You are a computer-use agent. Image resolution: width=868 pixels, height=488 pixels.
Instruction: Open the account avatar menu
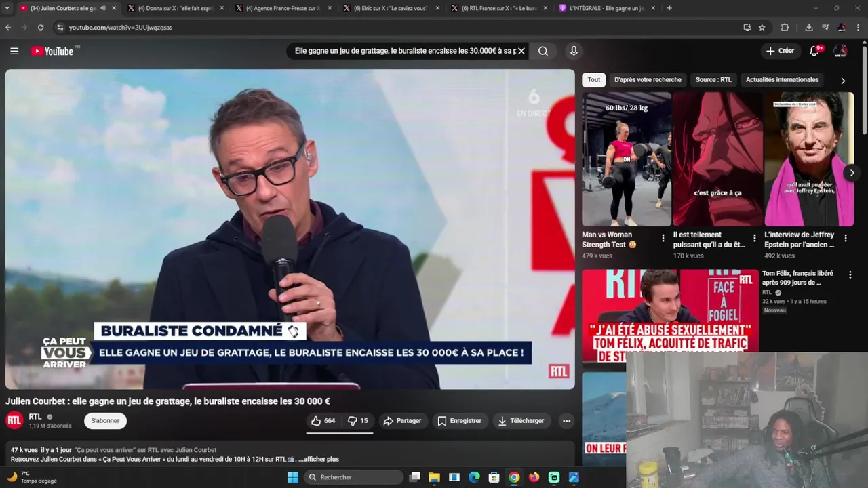(x=840, y=51)
